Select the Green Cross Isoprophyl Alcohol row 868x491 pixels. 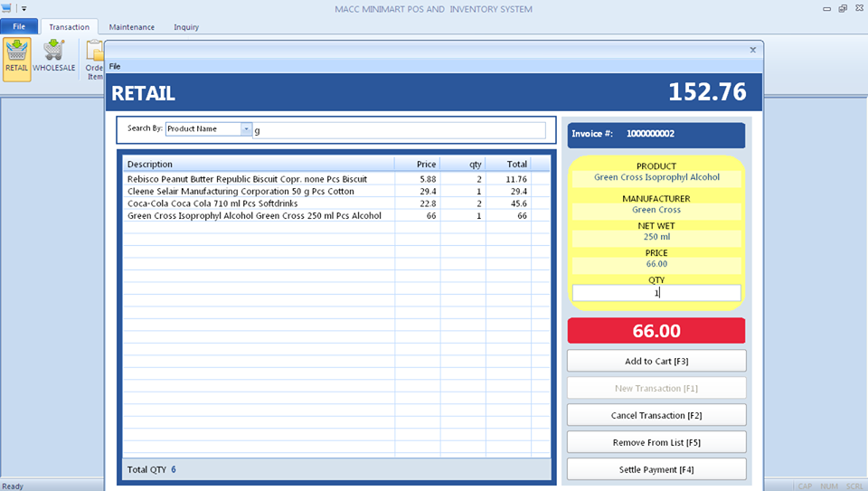336,216
